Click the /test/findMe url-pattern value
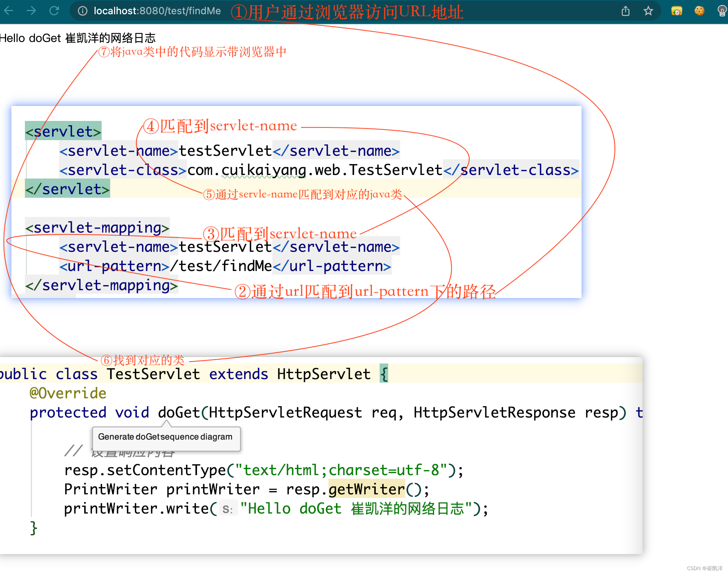This screenshot has height=574, width=728. [221, 266]
